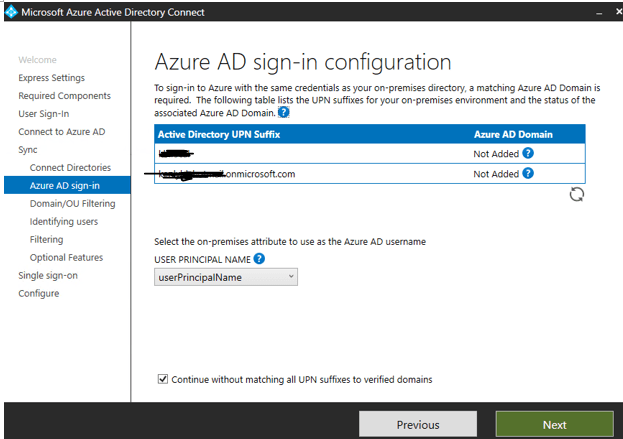This screenshot has height=439, width=623.
Task: Click the Previous button
Action: [x=418, y=424]
